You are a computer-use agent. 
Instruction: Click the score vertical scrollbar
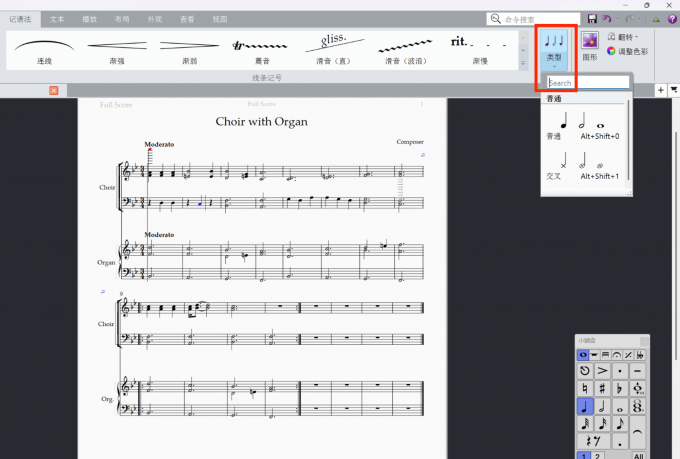point(676,245)
